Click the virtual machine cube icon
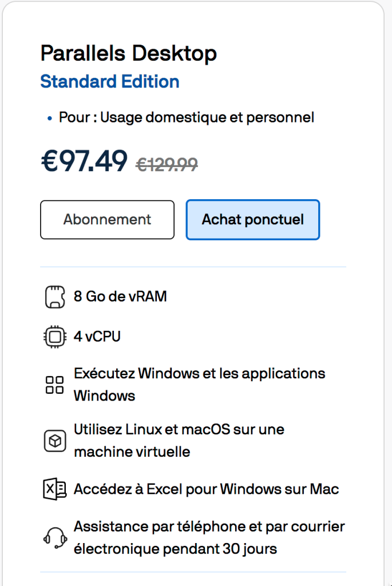The image size is (392, 586). pyautogui.click(x=54, y=441)
